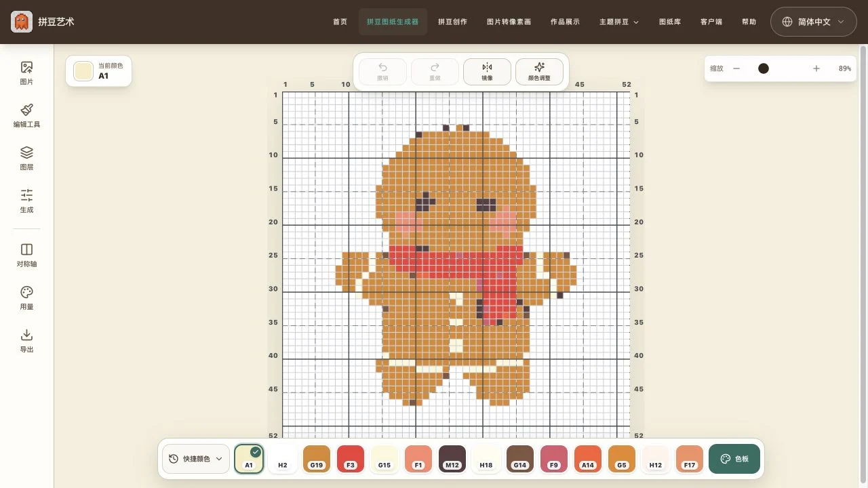The height and width of the screenshot is (488, 868).
Task: Click the globe language icon
Action: pyautogui.click(x=787, y=22)
